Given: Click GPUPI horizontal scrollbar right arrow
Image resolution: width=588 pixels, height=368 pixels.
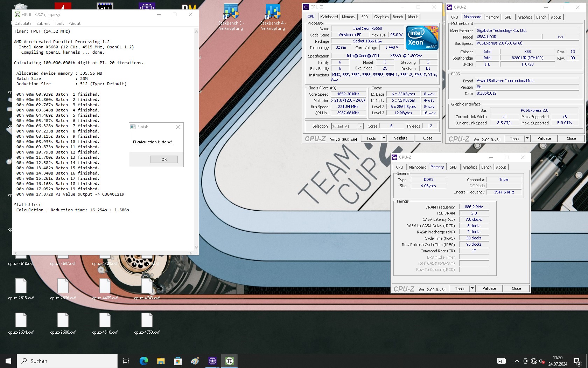Looking at the screenshot, I should [x=190, y=253].
